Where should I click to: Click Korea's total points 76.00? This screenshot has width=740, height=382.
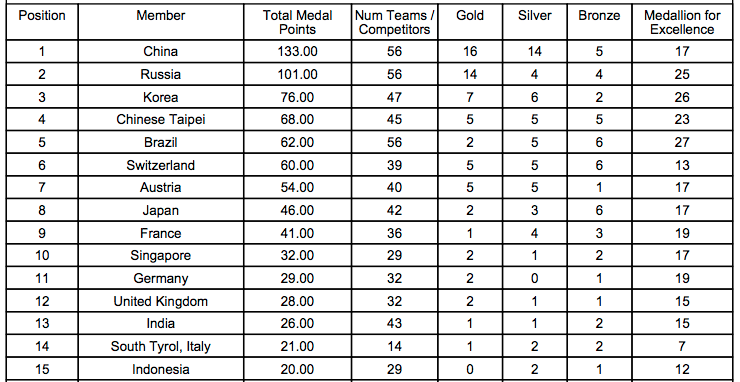297,97
